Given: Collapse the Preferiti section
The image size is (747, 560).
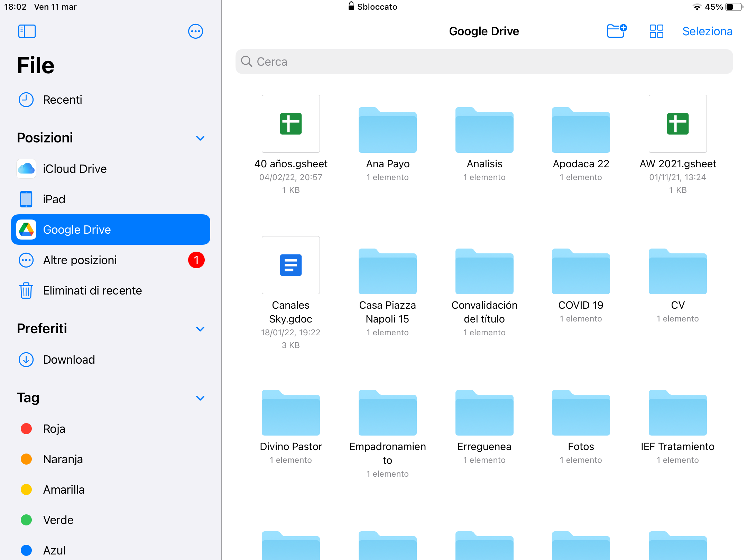Looking at the screenshot, I should coord(200,329).
